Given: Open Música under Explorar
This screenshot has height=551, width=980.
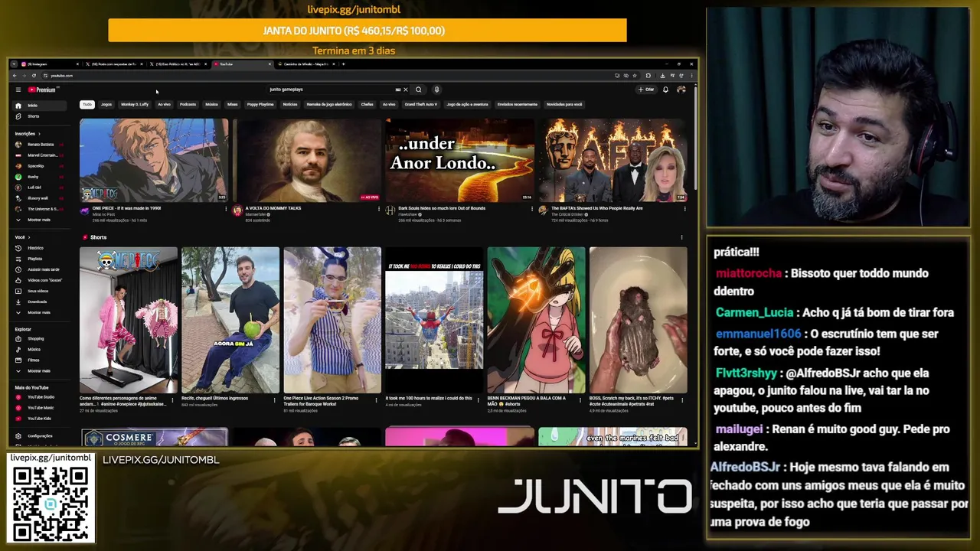Looking at the screenshot, I should pyautogui.click(x=38, y=349).
